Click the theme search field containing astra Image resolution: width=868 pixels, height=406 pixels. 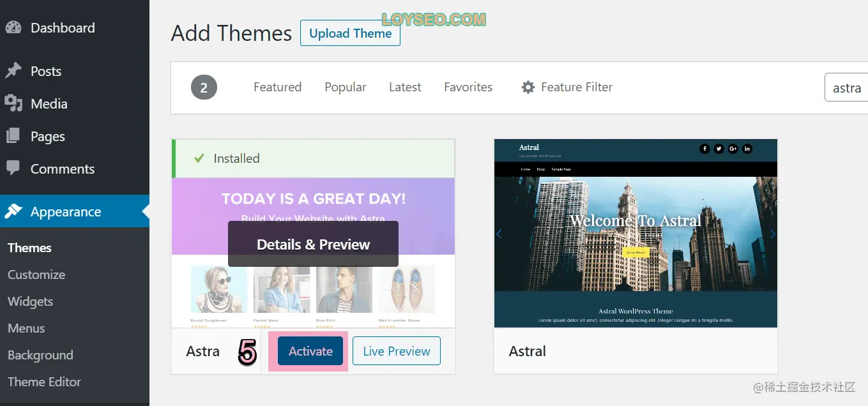846,87
